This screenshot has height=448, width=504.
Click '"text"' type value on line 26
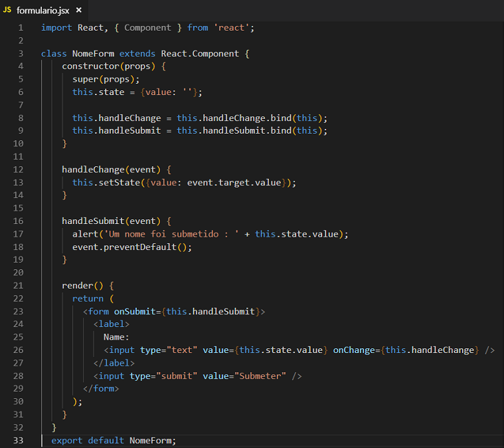coord(181,350)
